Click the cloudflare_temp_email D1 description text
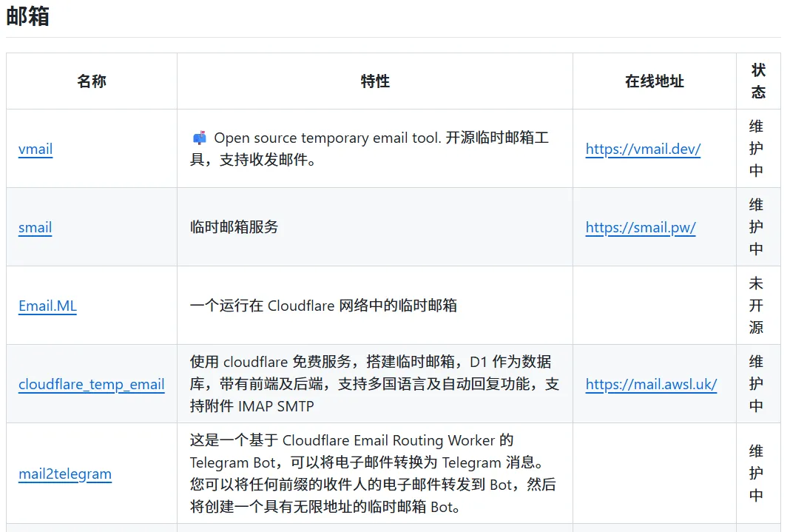This screenshot has width=790, height=532. pyautogui.click(x=374, y=384)
